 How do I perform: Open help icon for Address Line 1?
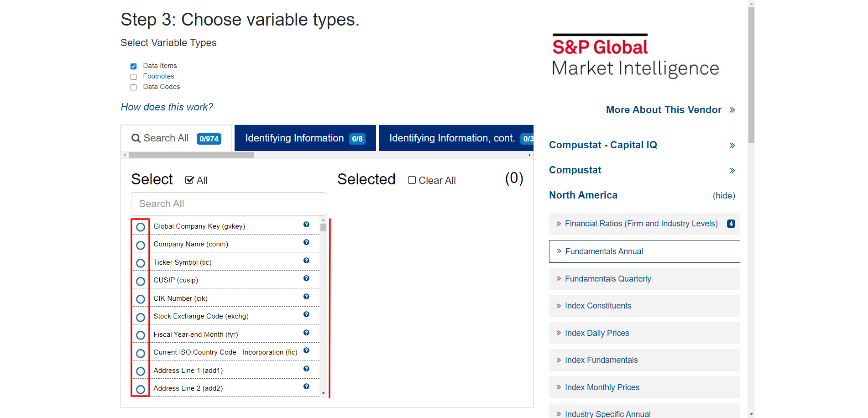[x=306, y=369]
